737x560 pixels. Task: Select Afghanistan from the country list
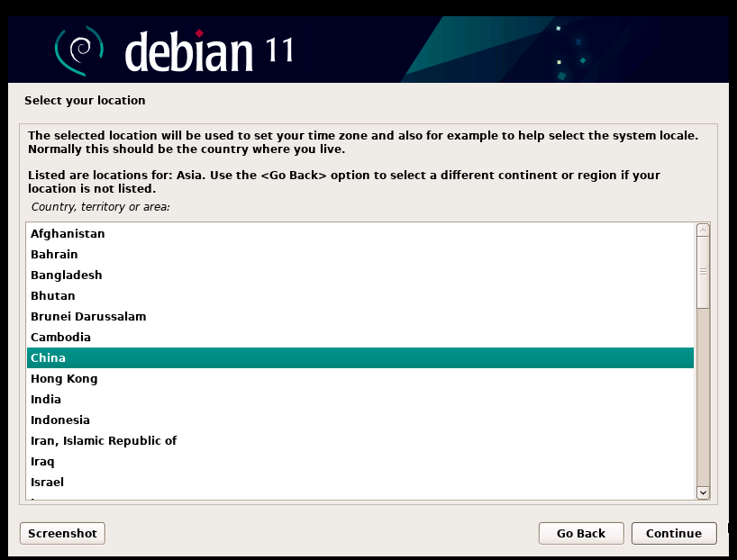[x=360, y=233]
